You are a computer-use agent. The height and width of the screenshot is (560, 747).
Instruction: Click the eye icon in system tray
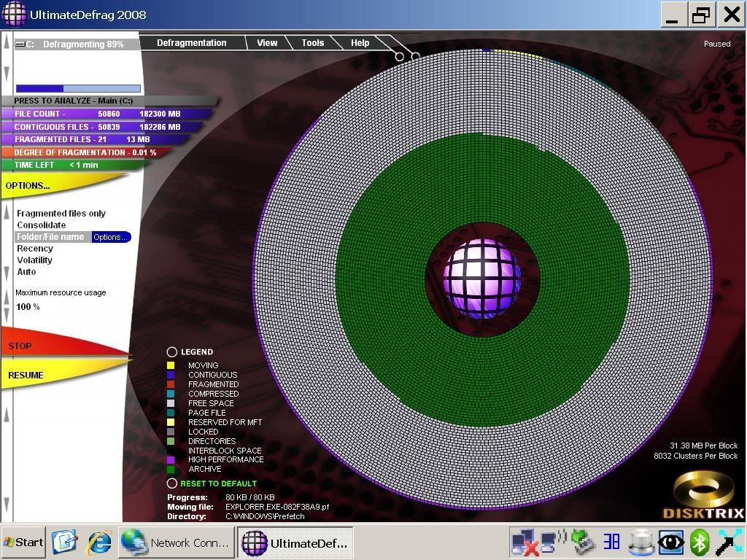tap(671, 542)
